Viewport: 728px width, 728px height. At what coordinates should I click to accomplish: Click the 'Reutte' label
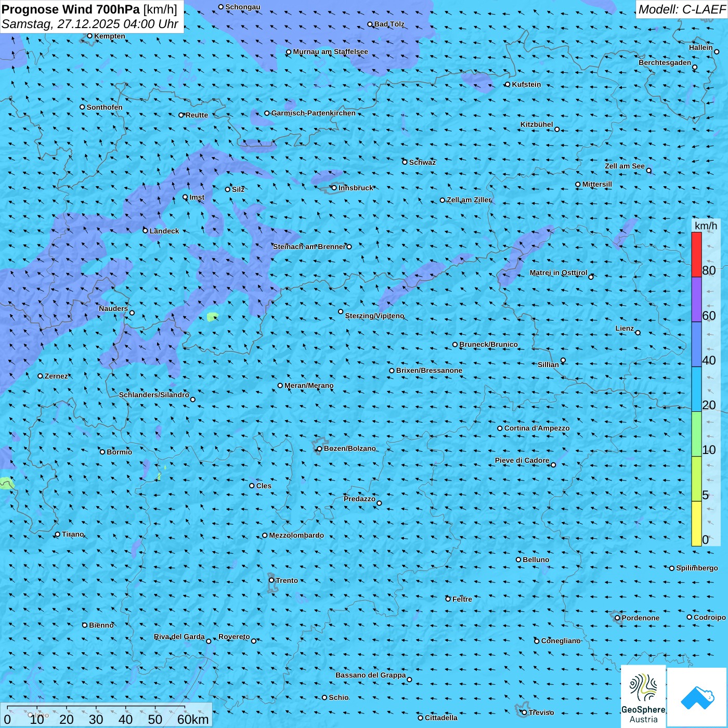(x=197, y=115)
